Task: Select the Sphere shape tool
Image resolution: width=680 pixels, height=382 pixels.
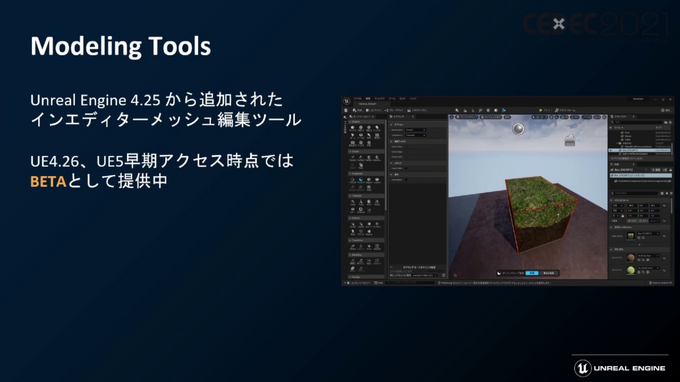Action: 361,129
